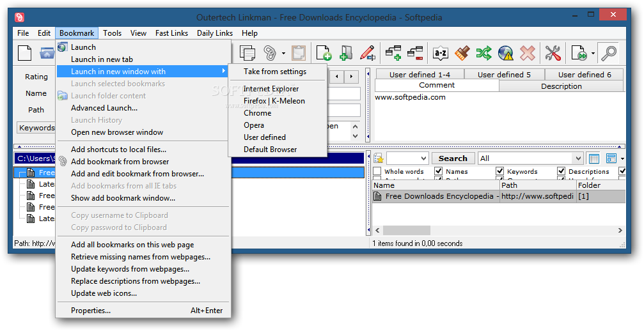Open dropdown arrow beside fast-forward page icon
The image size is (644, 331).
pos(593,53)
